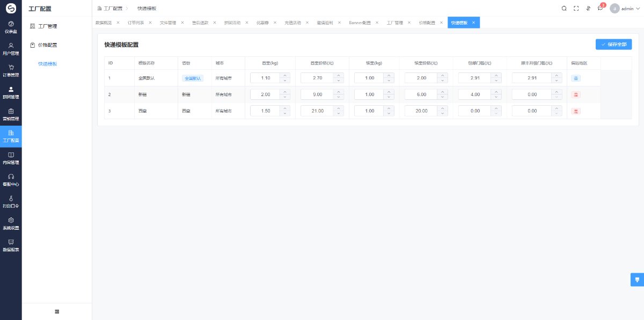644x320 pixels.
Task: Focus 续重价格 field showing 20.00
Action: click(x=421, y=111)
